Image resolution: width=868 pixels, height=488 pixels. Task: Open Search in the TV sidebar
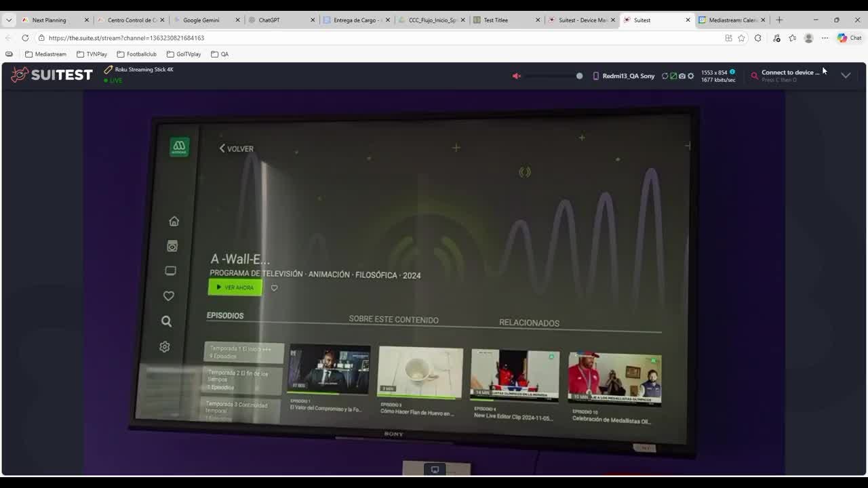pyautogui.click(x=166, y=321)
